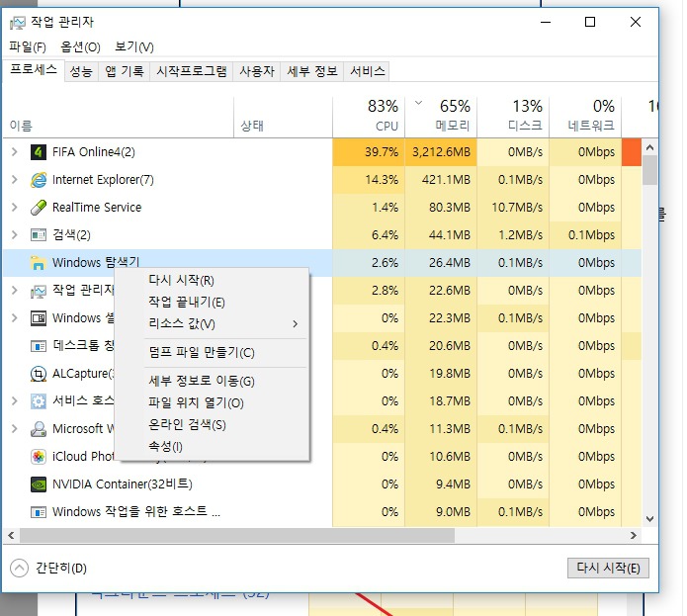The image size is (687, 616).
Task: Click the NVIDIA Container process icon
Action: point(39,484)
